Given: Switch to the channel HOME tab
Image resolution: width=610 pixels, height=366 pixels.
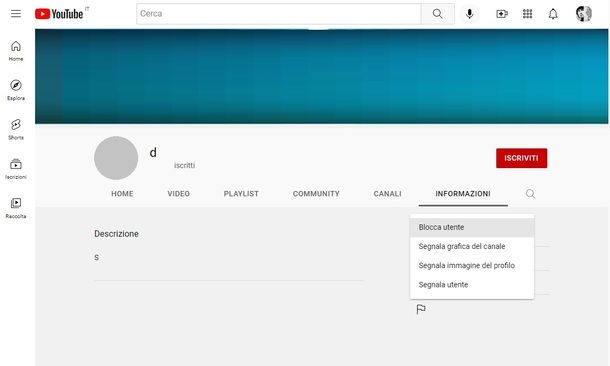Looking at the screenshot, I should [122, 194].
